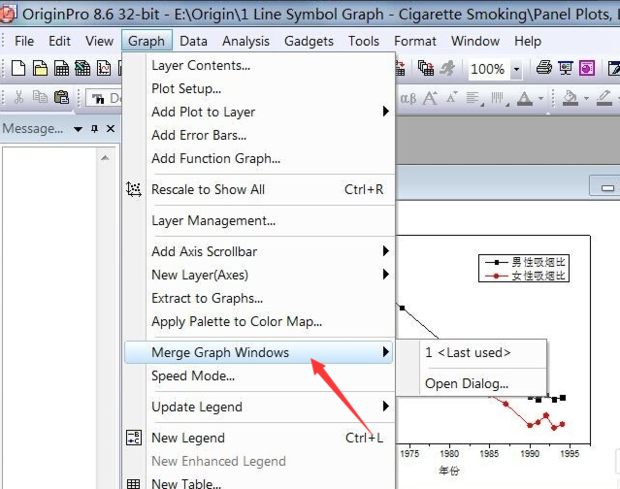This screenshot has width=620, height=489.
Task: Choose Layer Management... from Graph menu
Action: coord(213,220)
